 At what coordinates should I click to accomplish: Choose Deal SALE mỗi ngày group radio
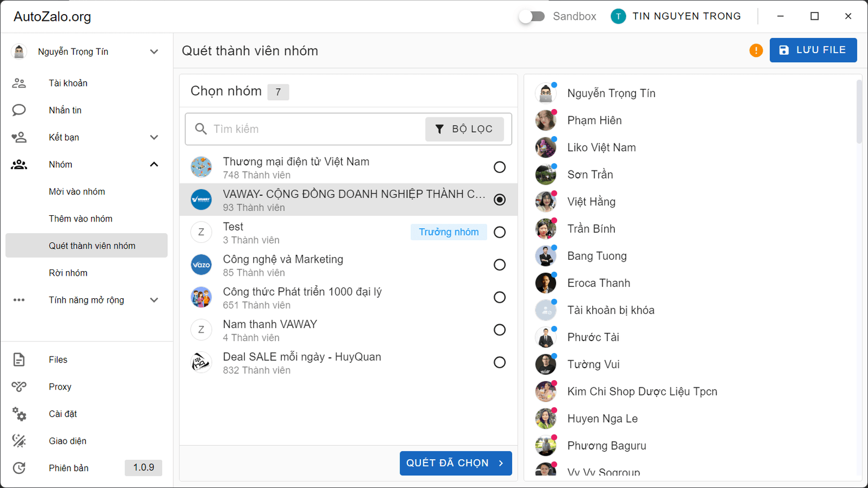click(500, 363)
